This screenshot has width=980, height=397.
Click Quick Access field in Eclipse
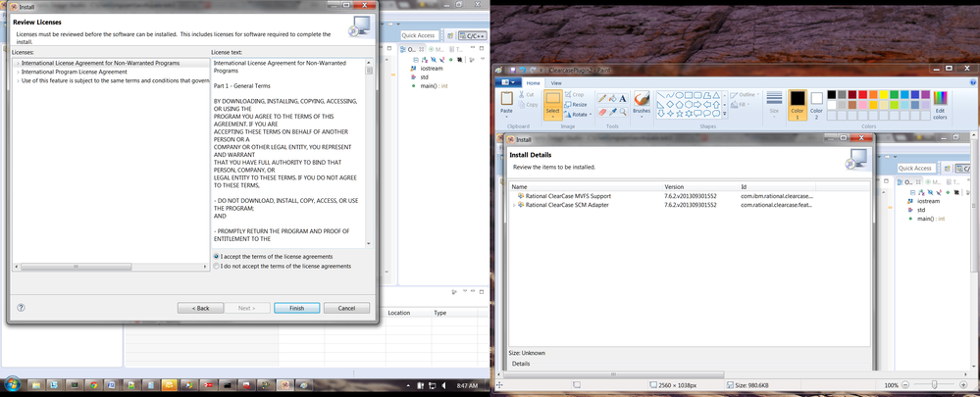(x=418, y=35)
